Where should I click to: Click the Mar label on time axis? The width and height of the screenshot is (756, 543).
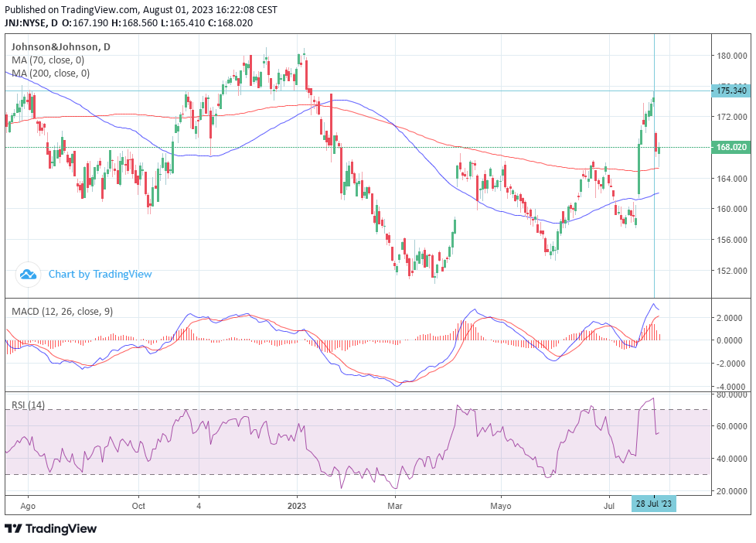click(395, 506)
